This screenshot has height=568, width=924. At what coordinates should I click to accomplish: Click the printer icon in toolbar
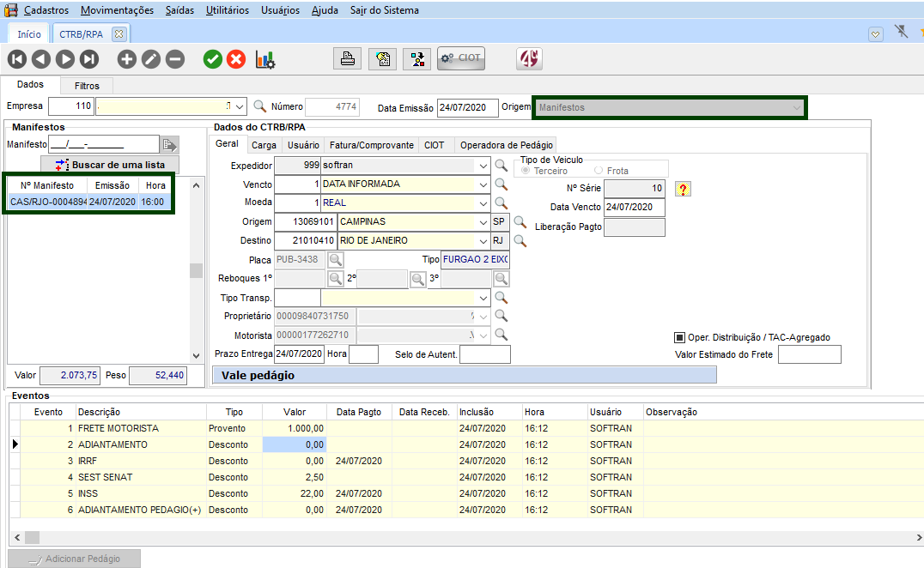pos(348,59)
